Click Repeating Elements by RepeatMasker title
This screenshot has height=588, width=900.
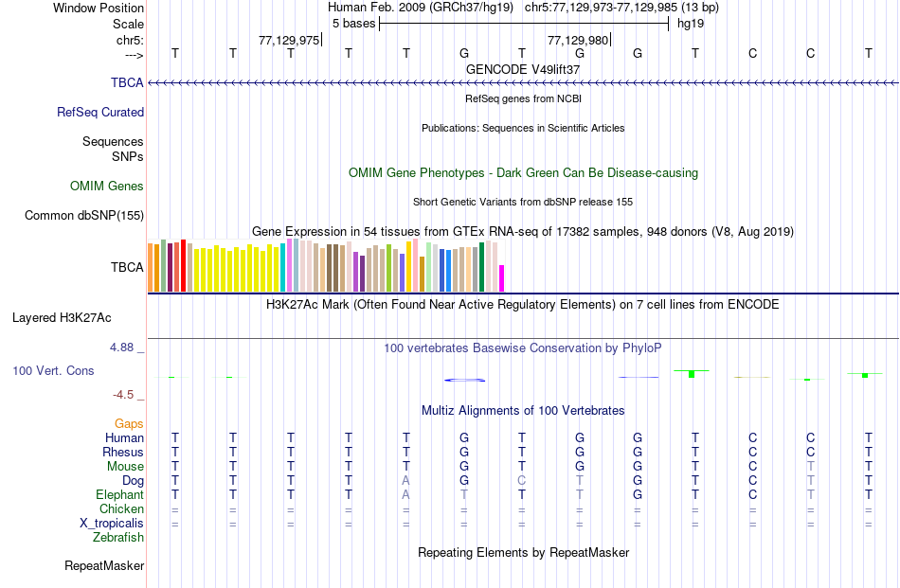(523, 552)
